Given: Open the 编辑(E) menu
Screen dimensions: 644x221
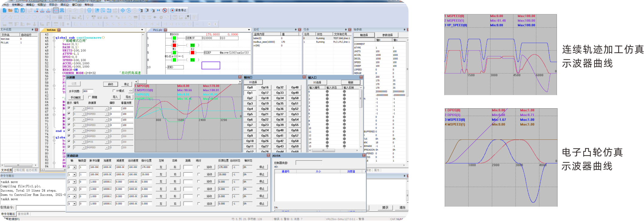Looking at the screenshot, I should pyautogui.click(x=30, y=5).
